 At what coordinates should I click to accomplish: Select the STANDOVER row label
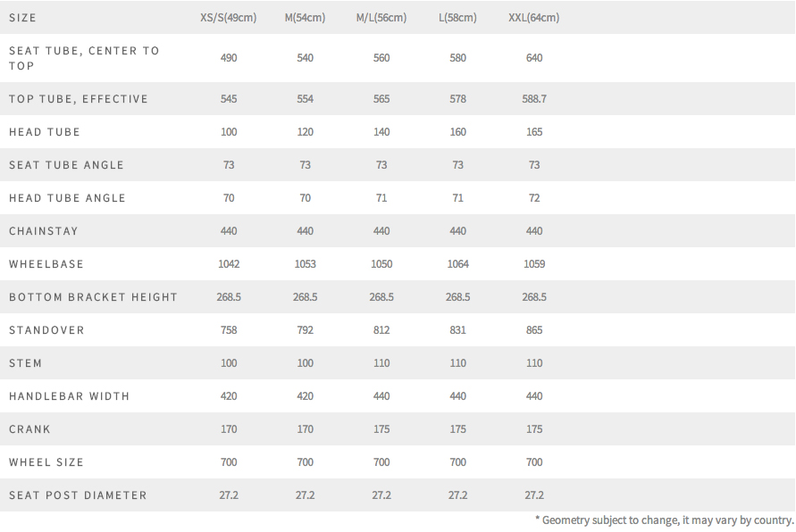click(x=46, y=330)
